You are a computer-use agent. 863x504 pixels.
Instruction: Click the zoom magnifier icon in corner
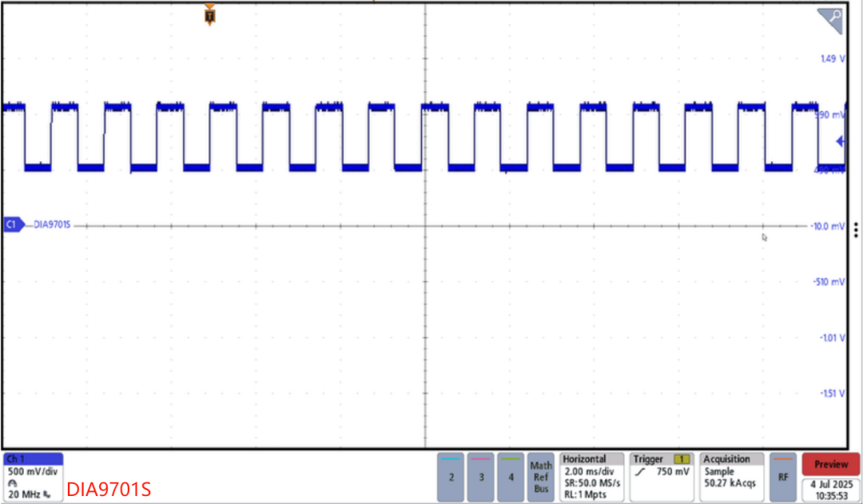click(833, 18)
